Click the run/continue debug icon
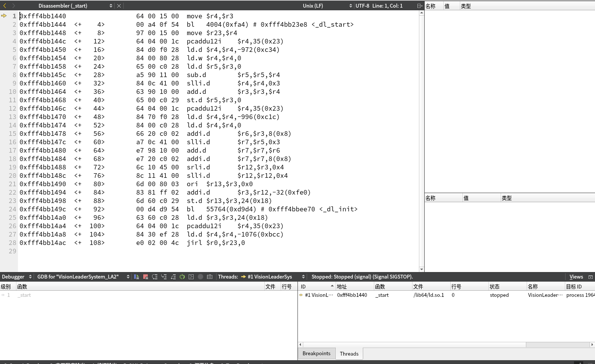 tap(137, 277)
